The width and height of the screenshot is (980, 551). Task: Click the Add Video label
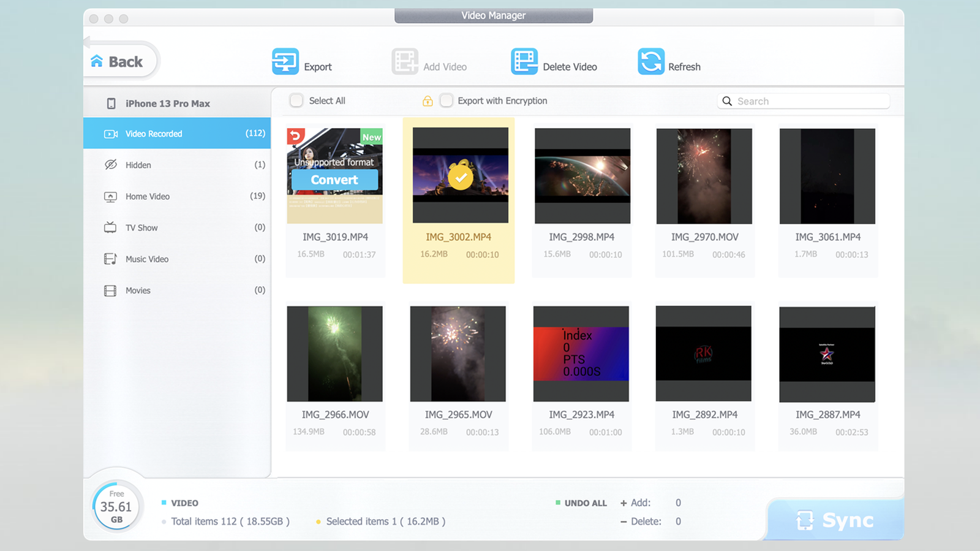click(445, 67)
